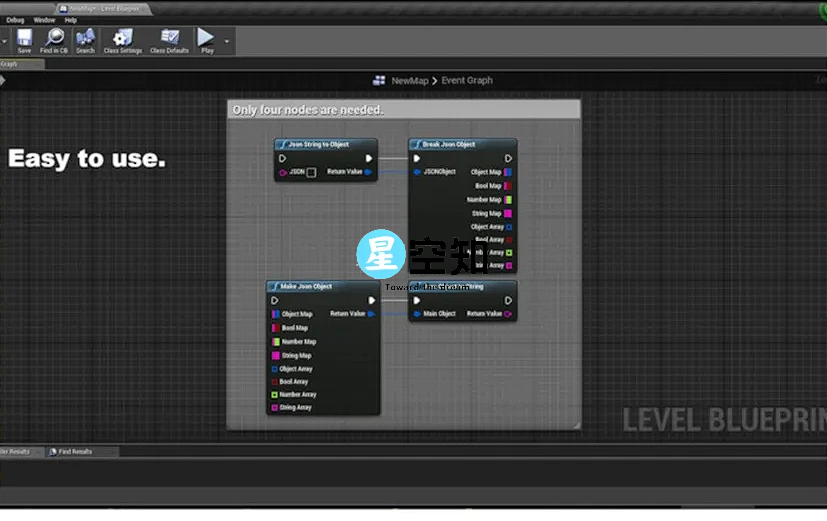The height and width of the screenshot is (521, 827).
Task: Open the Window menu
Action: point(44,20)
